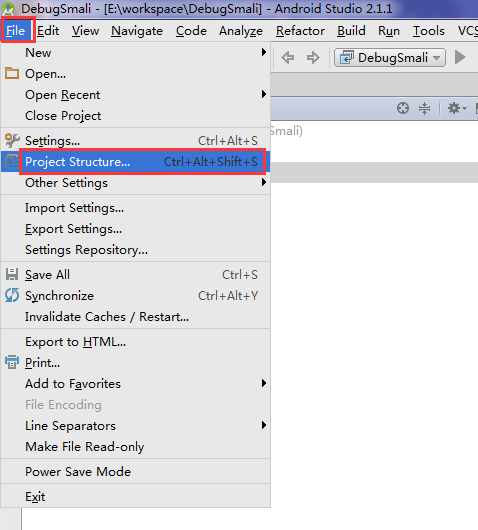This screenshot has height=530, width=478.
Task: Expand the New submenu arrow
Action: point(264,52)
